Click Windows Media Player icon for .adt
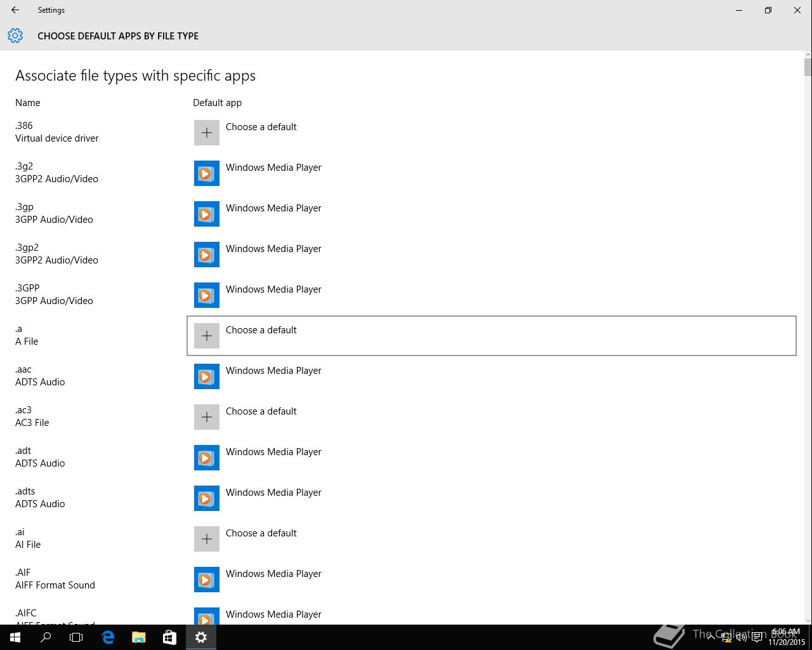This screenshot has width=812, height=650. click(x=207, y=458)
